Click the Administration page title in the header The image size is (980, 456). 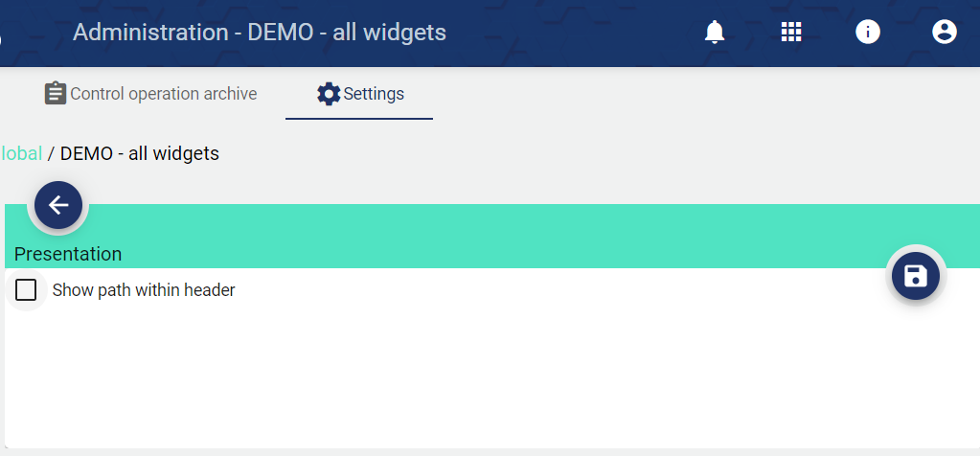pyautogui.click(x=260, y=33)
